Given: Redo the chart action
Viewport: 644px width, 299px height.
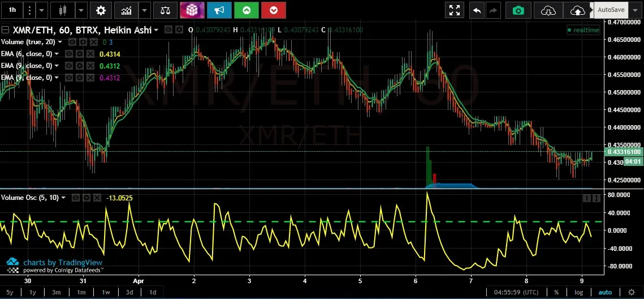Looking at the screenshot, I should click(493, 10).
